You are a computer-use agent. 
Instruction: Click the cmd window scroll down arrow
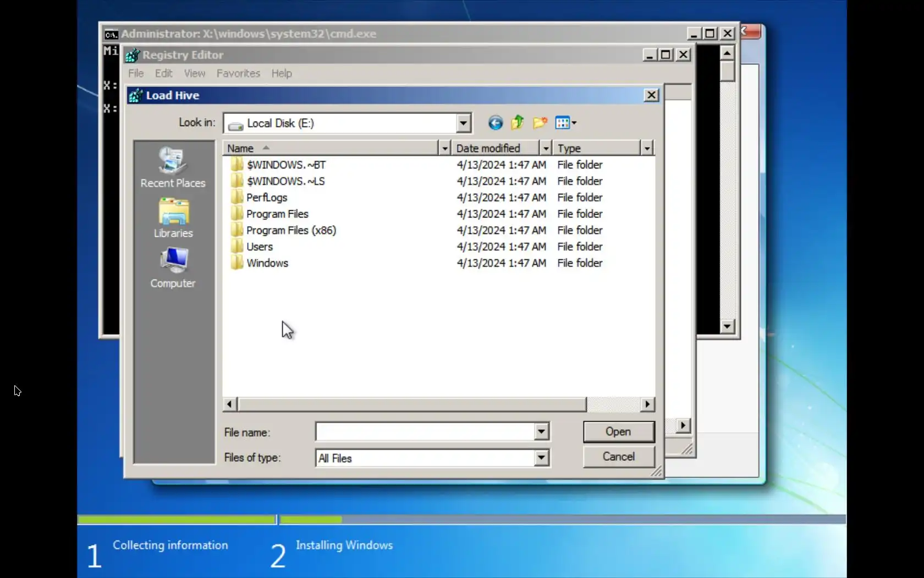[x=727, y=326]
